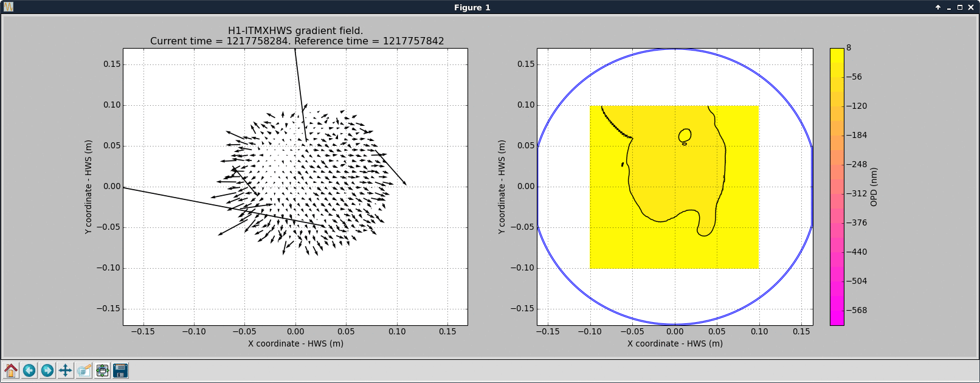The image size is (980, 383).
Task: Close the Figure 1 window
Action: coord(971,7)
